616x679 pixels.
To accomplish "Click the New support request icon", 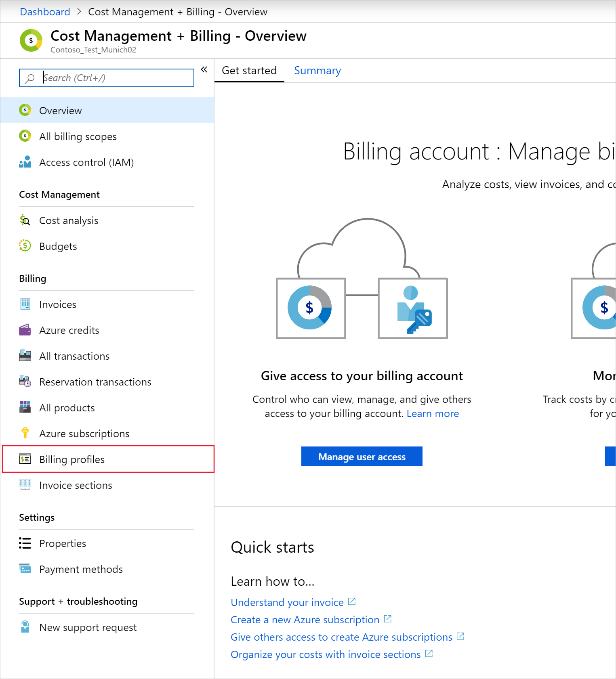I will [25, 627].
